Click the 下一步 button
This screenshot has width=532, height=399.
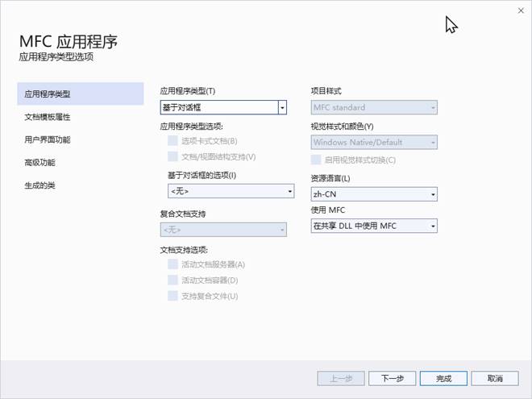click(x=392, y=378)
